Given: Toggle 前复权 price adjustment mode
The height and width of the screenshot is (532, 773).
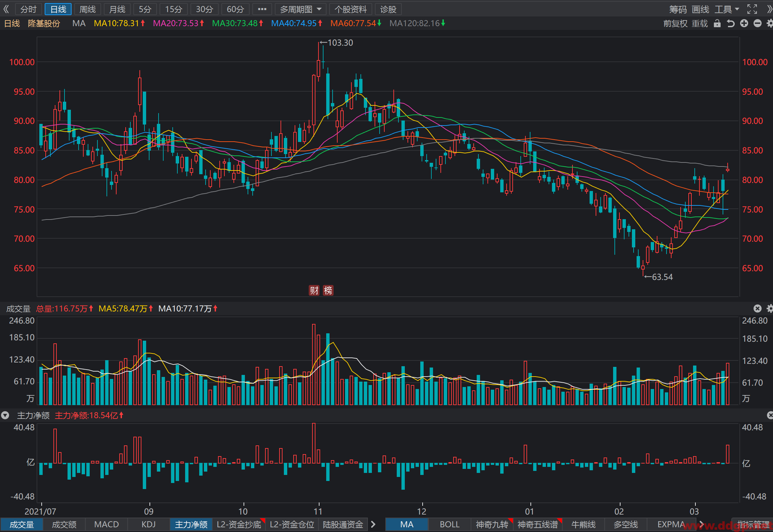Looking at the screenshot, I should click(x=675, y=23).
